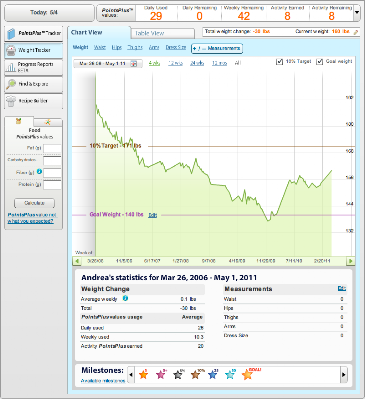Select the Waist measurement link
365x400 pixels.
coord(100,47)
